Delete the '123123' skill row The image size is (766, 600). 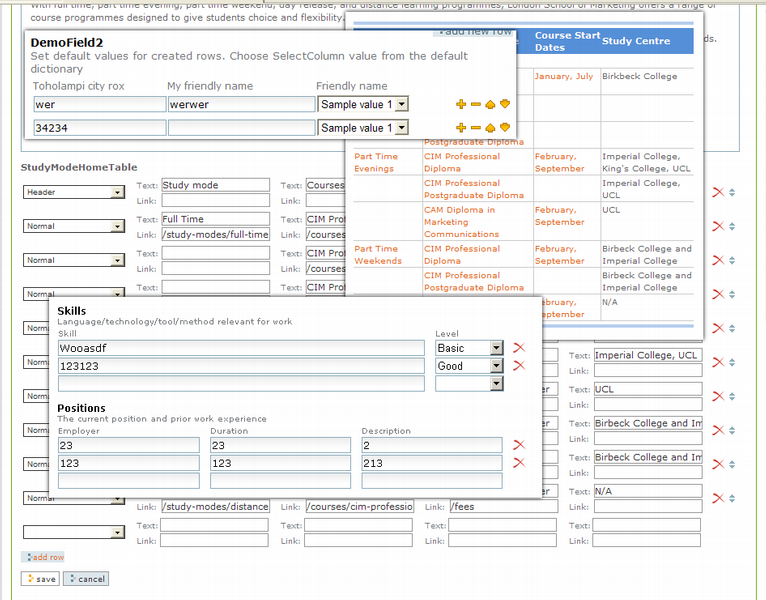pyautogui.click(x=518, y=366)
